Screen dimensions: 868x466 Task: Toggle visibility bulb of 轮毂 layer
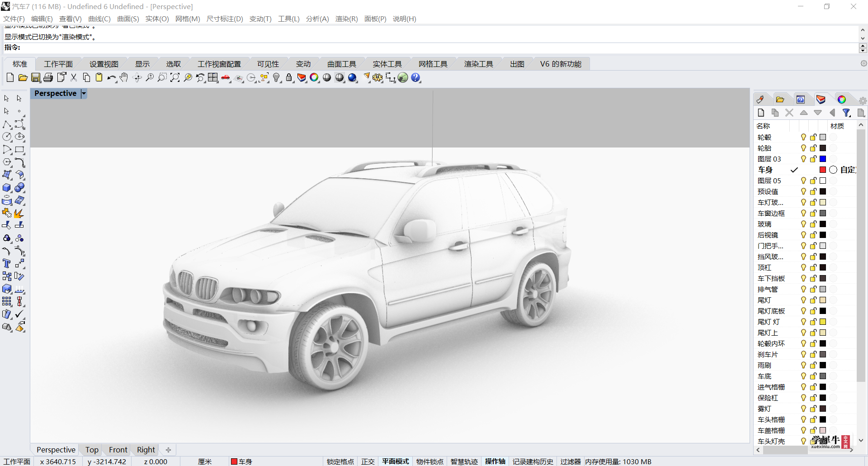click(x=803, y=137)
